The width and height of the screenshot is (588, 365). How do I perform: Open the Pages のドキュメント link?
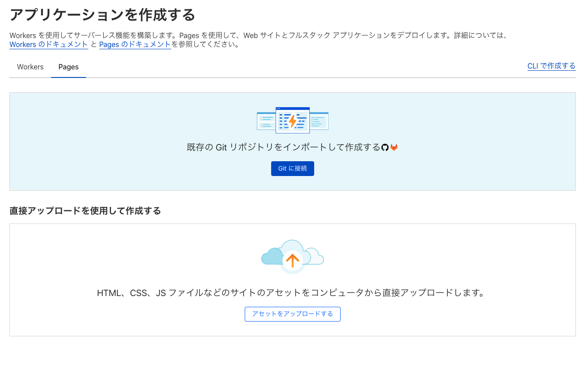coord(134,44)
